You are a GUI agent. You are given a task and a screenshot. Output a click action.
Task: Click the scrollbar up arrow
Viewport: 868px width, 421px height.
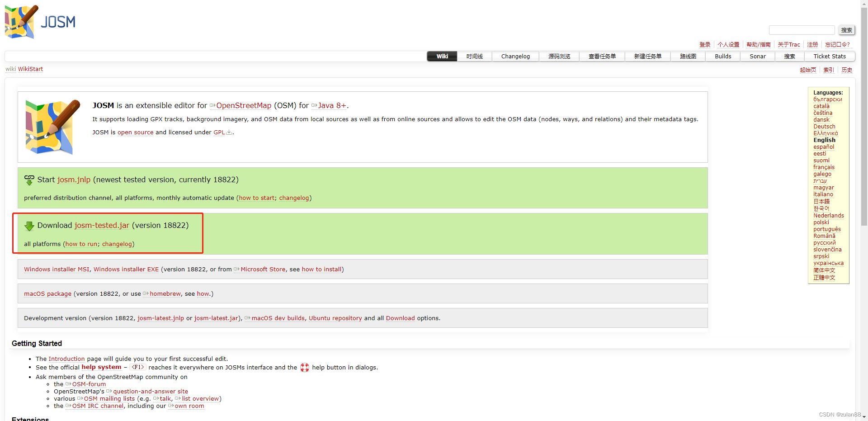tap(864, 3)
